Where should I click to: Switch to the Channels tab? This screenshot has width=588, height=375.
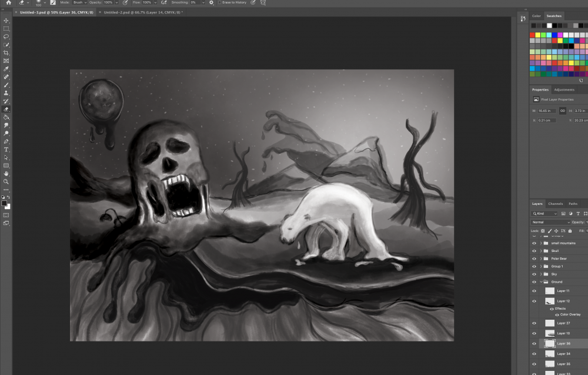click(555, 204)
